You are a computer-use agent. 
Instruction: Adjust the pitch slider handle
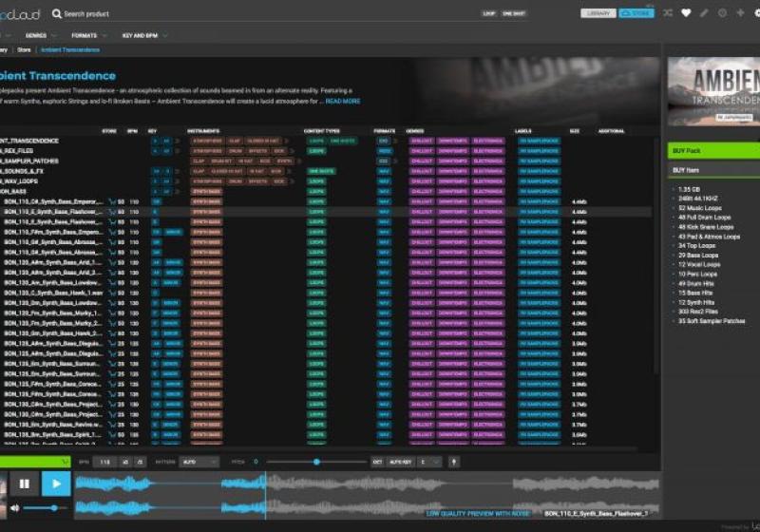click(316, 462)
